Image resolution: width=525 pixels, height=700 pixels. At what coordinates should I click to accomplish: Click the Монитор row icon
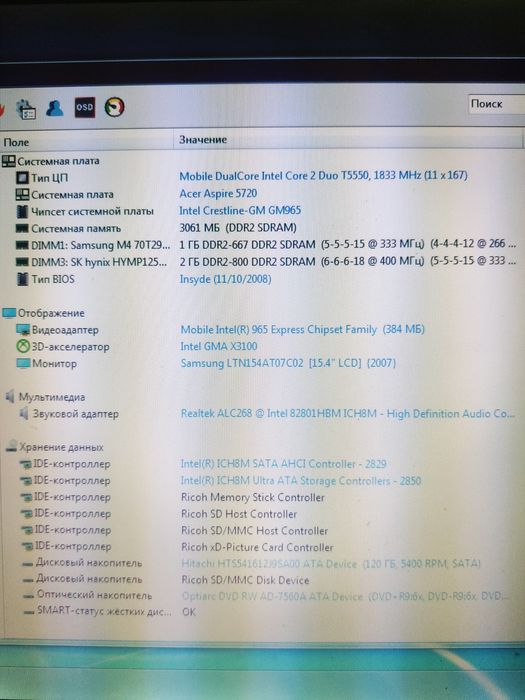23,363
